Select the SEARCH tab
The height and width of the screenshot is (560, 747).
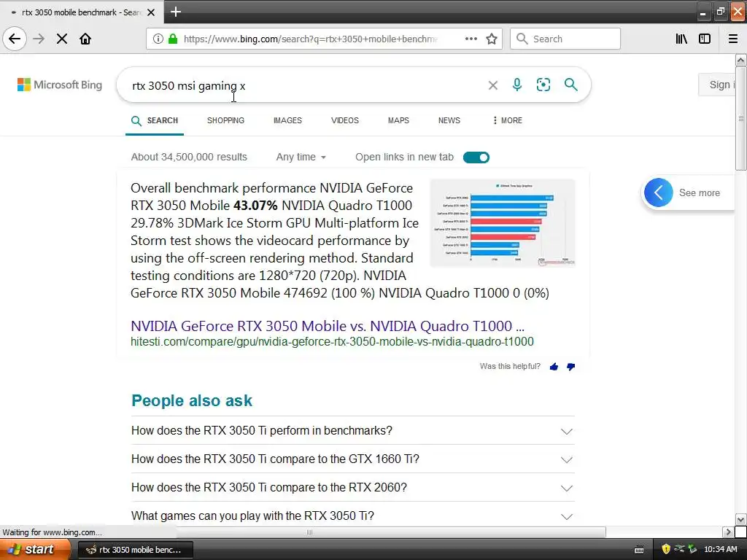click(155, 120)
